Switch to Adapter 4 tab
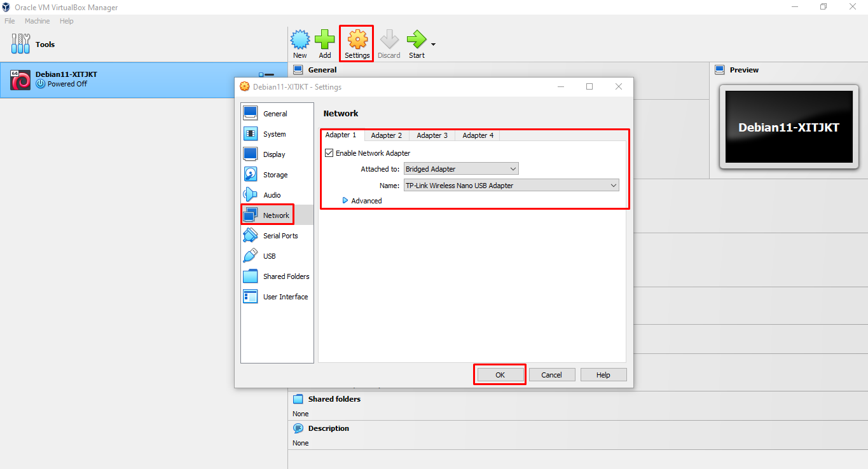Viewport: 868px width, 469px height. pyautogui.click(x=478, y=135)
